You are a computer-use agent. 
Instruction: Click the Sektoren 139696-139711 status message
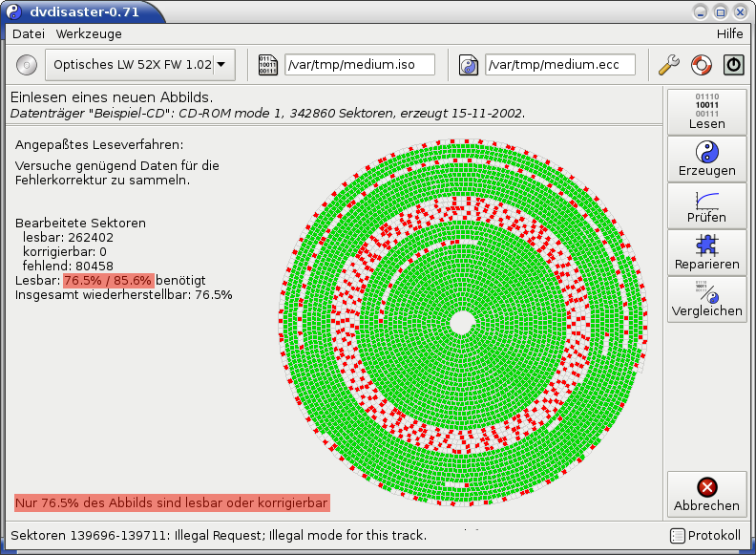[x=219, y=535]
